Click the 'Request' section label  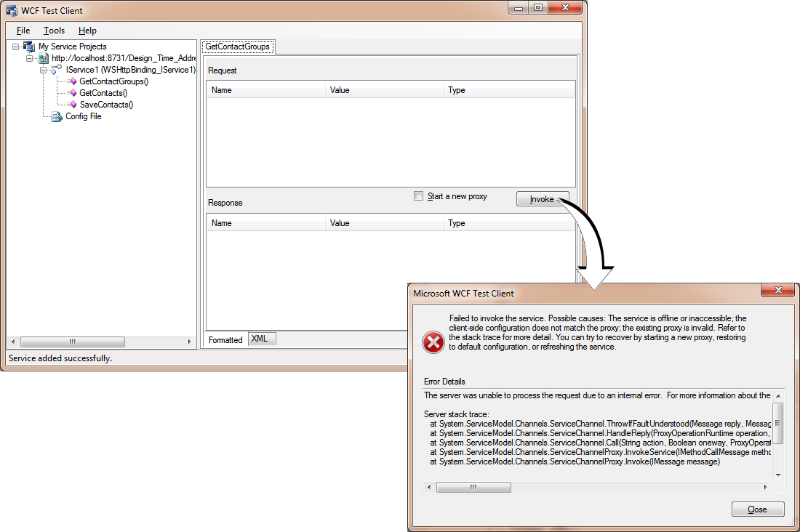[223, 70]
